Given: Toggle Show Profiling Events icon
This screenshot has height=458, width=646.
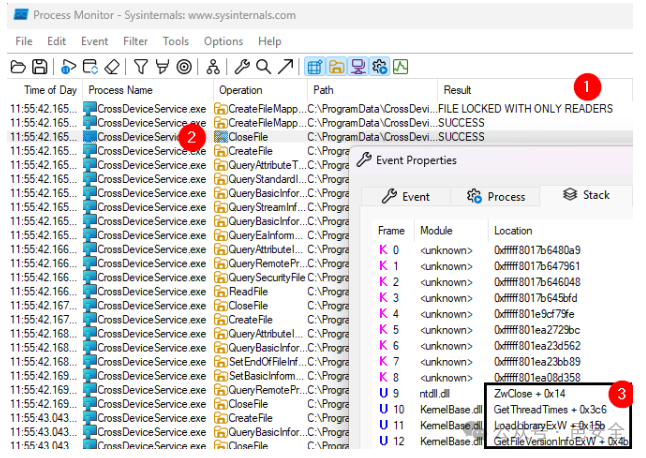Looking at the screenshot, I should tap(400, 67).
